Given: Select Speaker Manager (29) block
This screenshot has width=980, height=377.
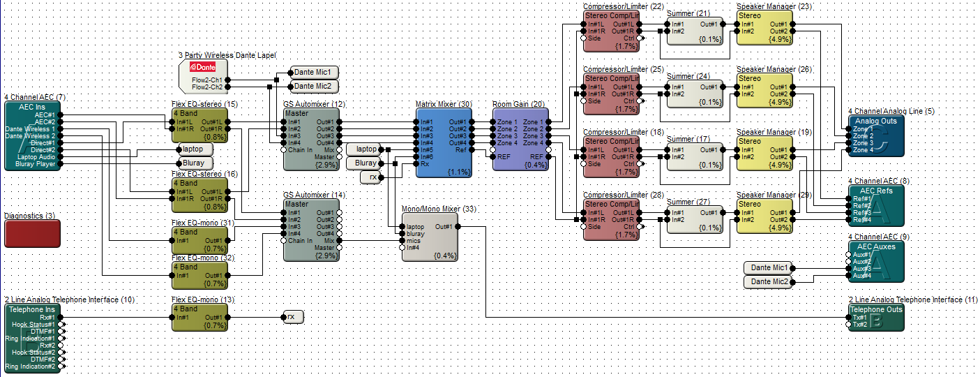Looking at the screenshot, I should tap(764, 216).
